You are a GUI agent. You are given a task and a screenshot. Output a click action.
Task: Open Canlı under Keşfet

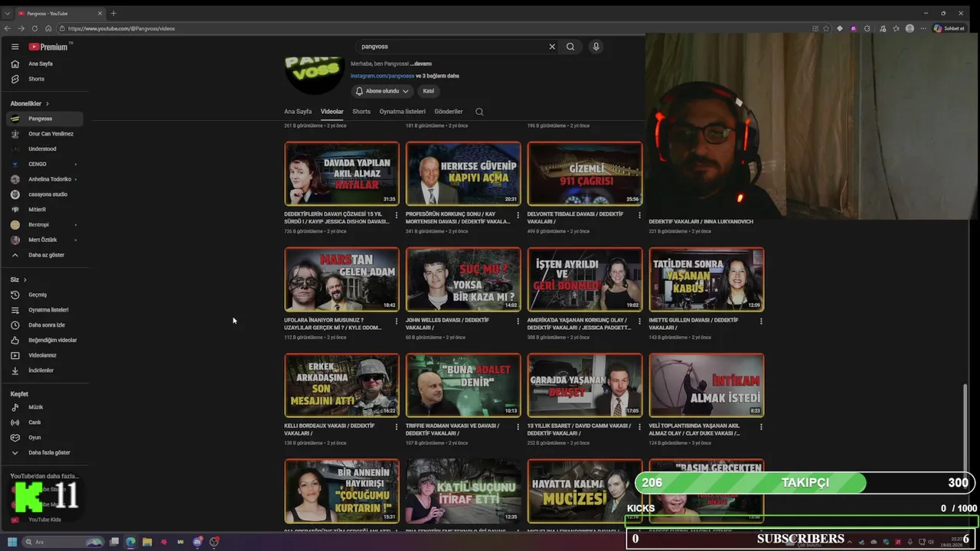pos(44,422)
